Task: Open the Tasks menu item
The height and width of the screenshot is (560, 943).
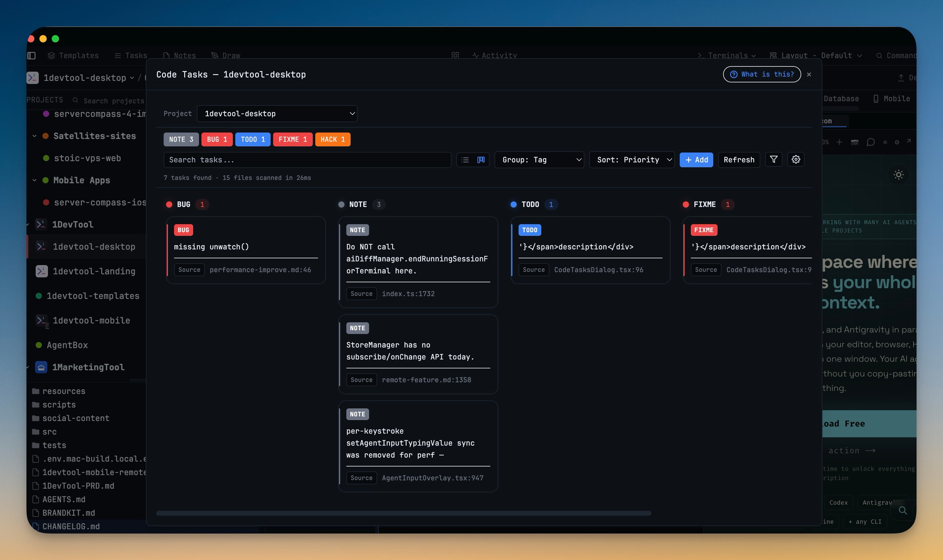Action: point(131,55)
